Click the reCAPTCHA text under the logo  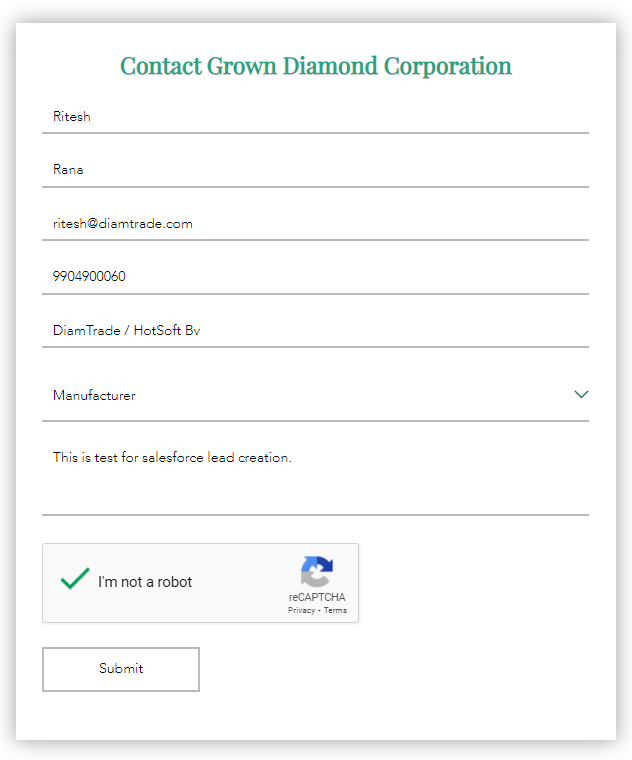click(x=317, y=597)
